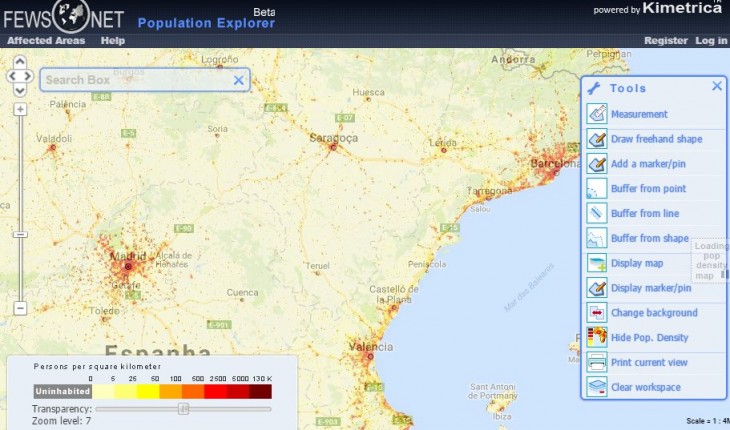Open the Help menu
The width and height of the screenshot is (730, 430).
[x=113, y=41]
